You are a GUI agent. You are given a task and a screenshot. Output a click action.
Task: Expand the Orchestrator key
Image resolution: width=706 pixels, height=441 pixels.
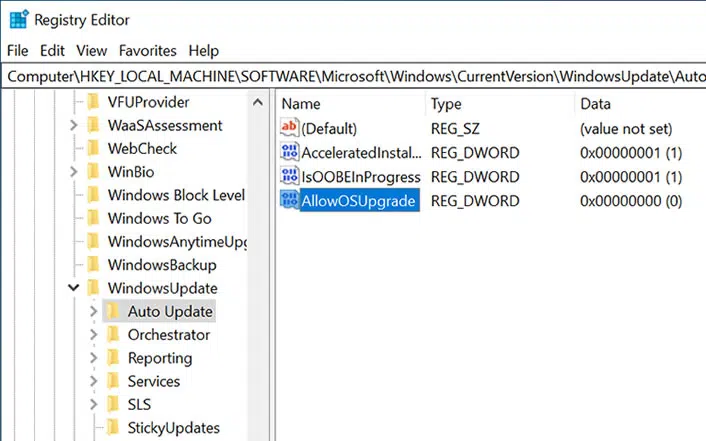point(93,335)
